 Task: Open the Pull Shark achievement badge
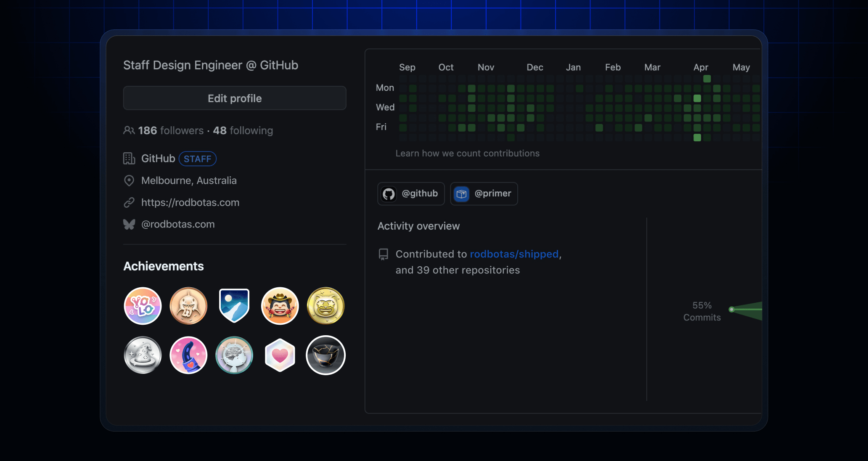[x=188, y=306]
